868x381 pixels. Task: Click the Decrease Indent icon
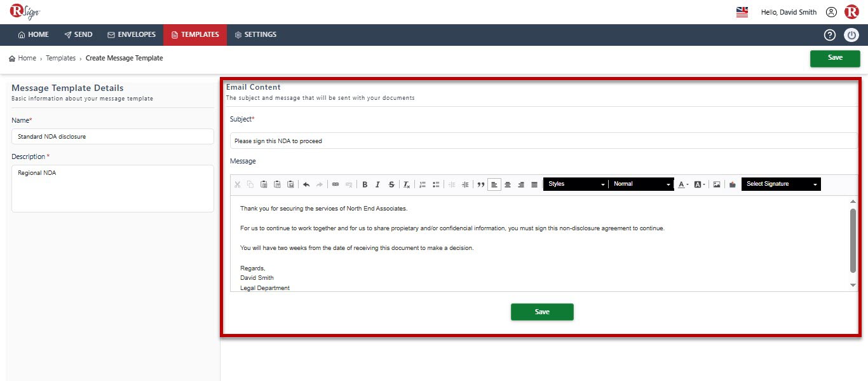click(452, 184)
